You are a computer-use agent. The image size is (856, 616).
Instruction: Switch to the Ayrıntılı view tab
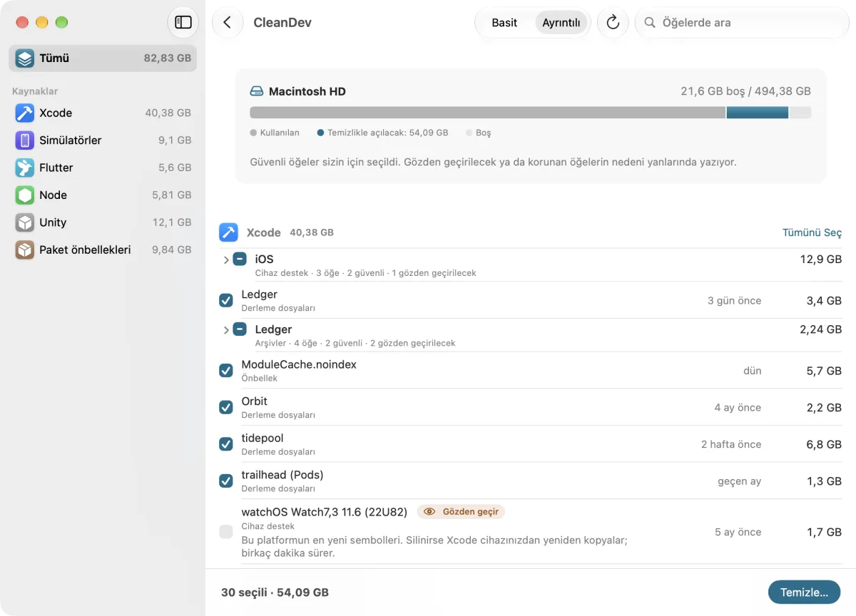561,23
